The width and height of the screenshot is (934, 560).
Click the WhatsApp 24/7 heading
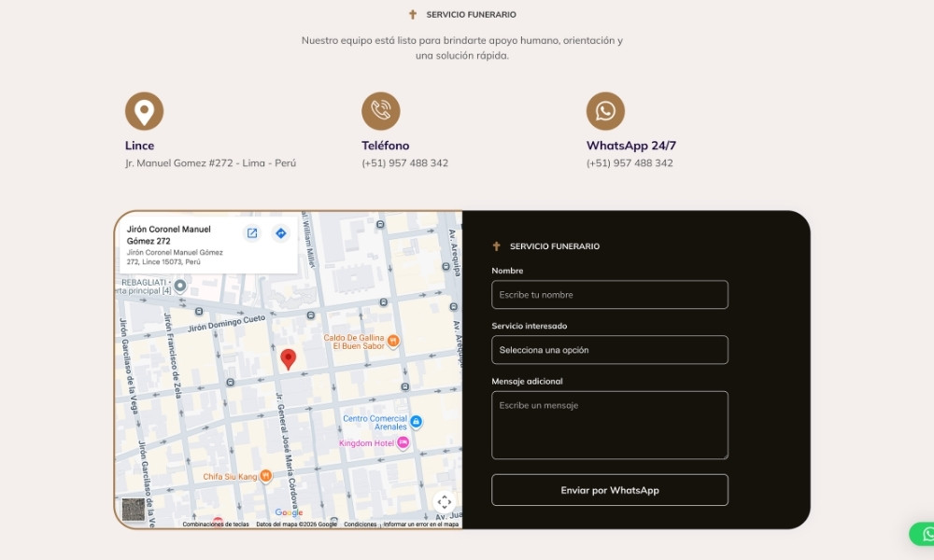coord(630,146)
